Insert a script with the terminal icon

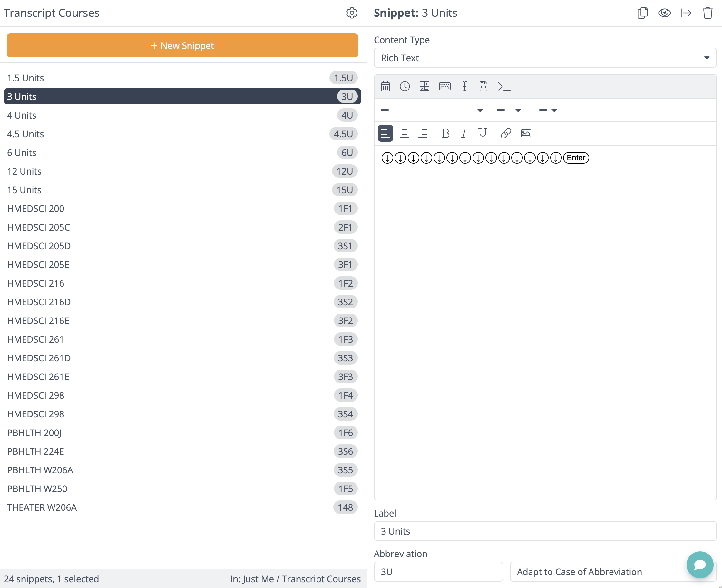point(504,86)
